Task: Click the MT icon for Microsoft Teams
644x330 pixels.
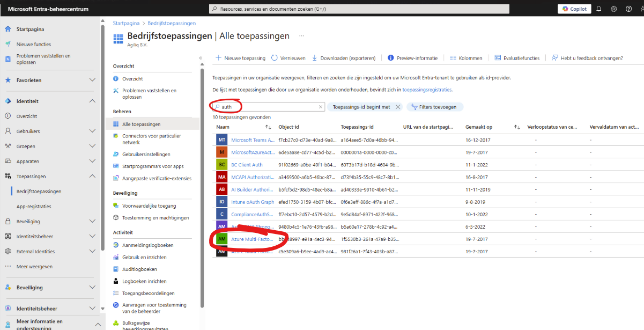Action: (x=221, y=140)
